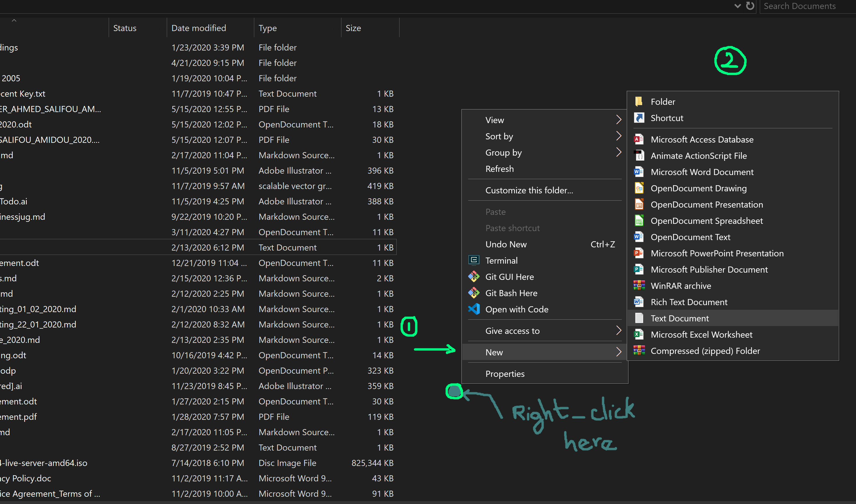856x504 pixels.
Task: Click the Disc Image File type cell
Action: coord(287,463)
